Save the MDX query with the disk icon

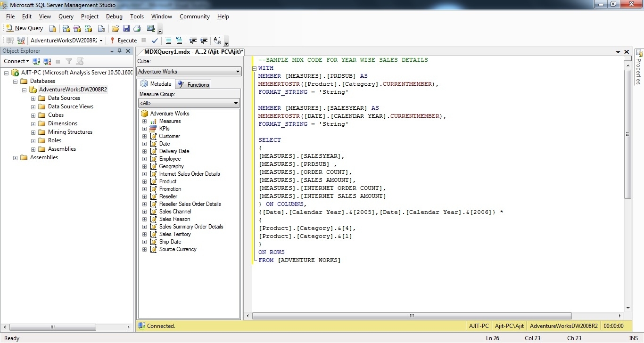pos(126,28)
